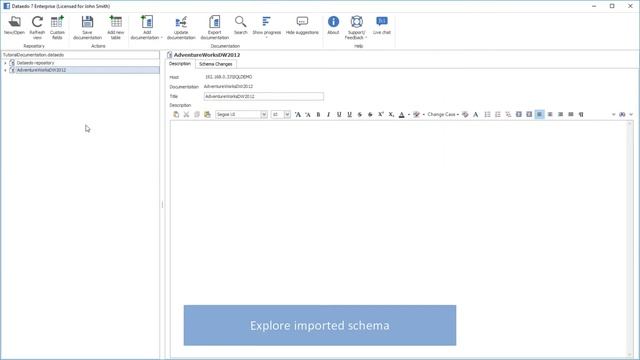The image size is (640, 360).
Task: Open the Support/Feedback dropdown arrow
Action: pyautogui.click(x=366, y=38)
